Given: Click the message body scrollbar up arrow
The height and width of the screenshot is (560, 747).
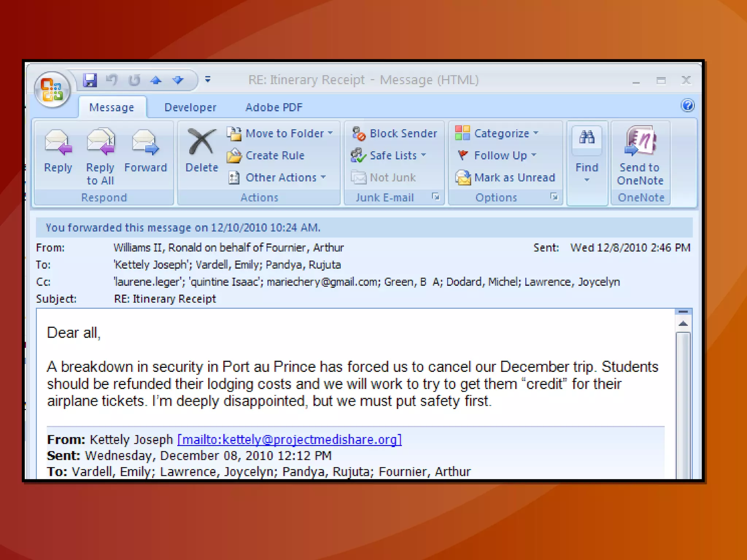Looking at the screenshot, I should pos(683,324).
